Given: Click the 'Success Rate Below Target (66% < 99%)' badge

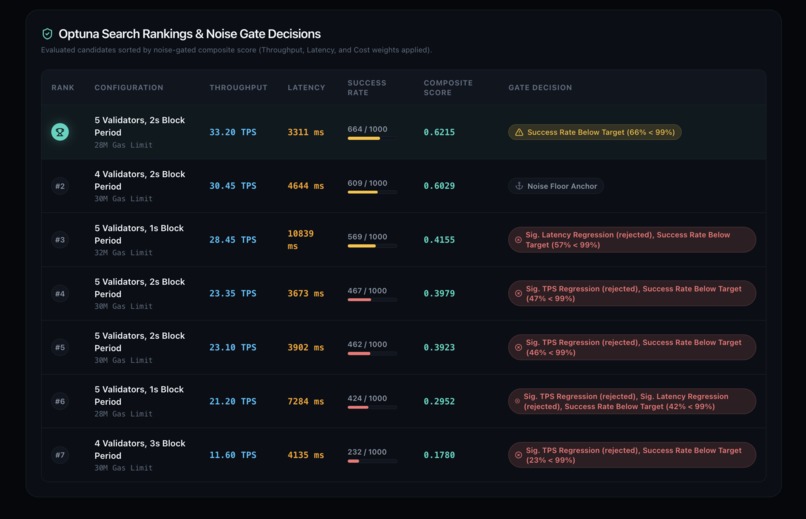Looking at the screenshot, I should tap(595, 132).
